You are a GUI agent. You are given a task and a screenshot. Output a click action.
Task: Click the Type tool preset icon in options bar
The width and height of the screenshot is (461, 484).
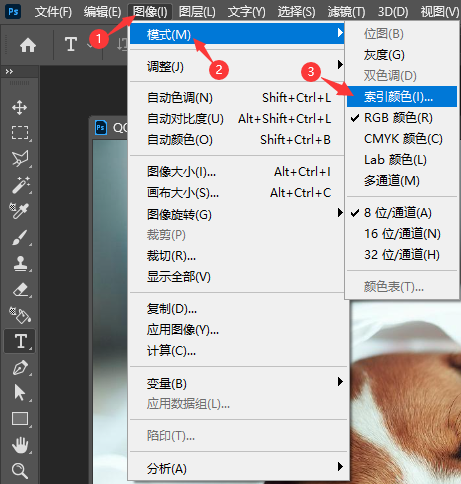pyautogui.click(x=71, y=44)
